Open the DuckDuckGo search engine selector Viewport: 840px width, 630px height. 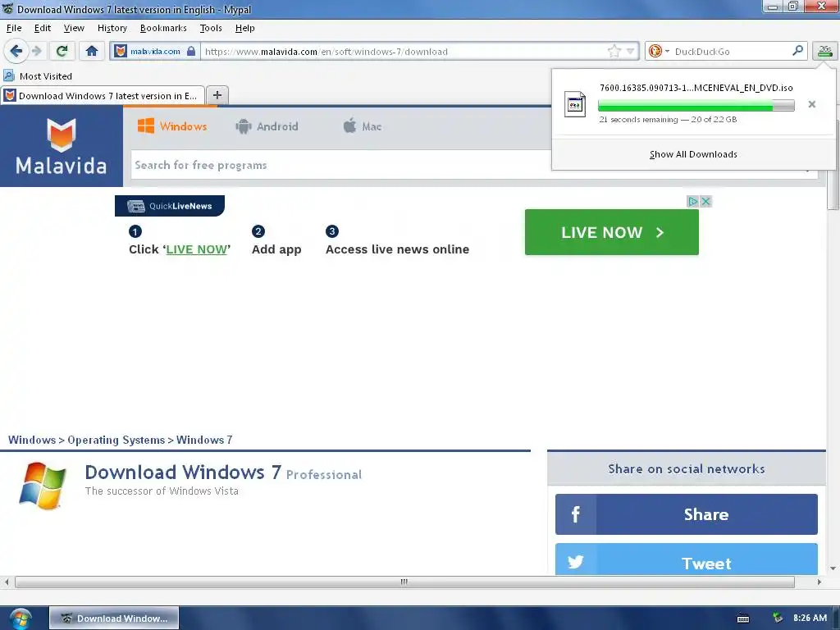tap(659, 52)
